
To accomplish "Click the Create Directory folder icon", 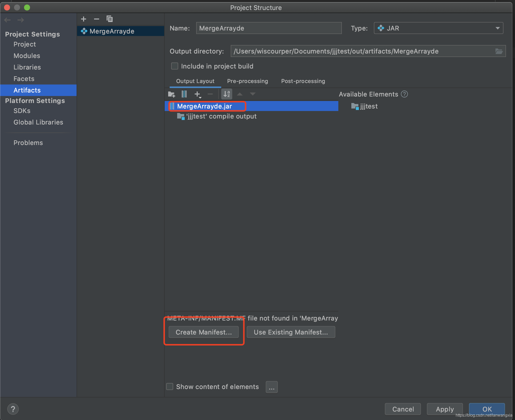I will [171, 94].
